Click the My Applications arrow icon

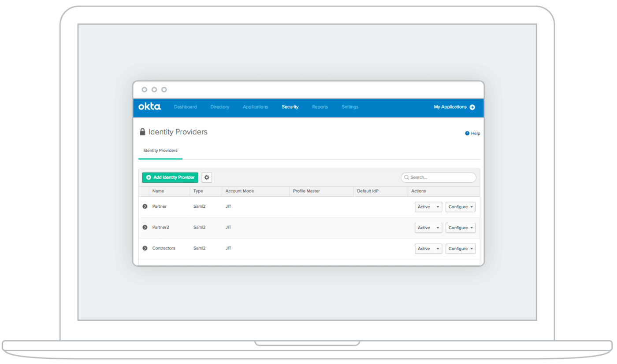pyautogui.click(x=472, y=107)
